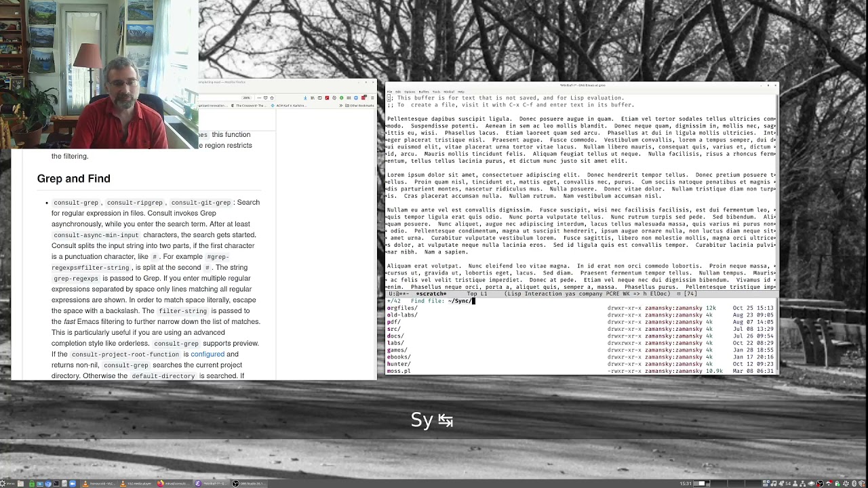Click *scratch* buffer name in mode line
Screen dimensions: 868x488
point(431,293)
